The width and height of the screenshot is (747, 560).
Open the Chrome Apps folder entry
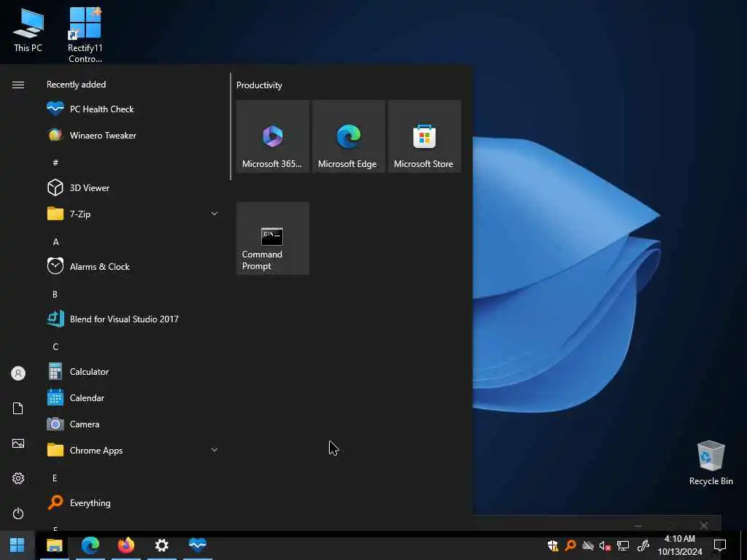(x=132, y=450)
